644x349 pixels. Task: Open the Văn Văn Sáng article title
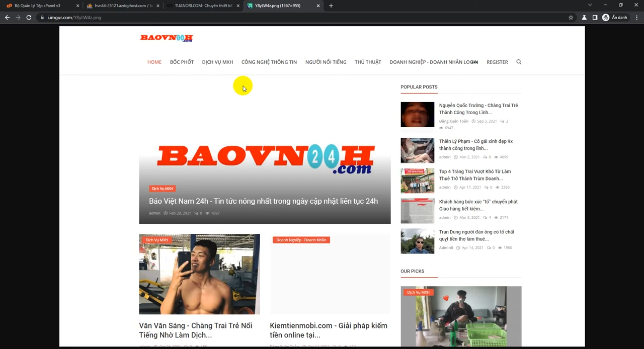(196, 330)
